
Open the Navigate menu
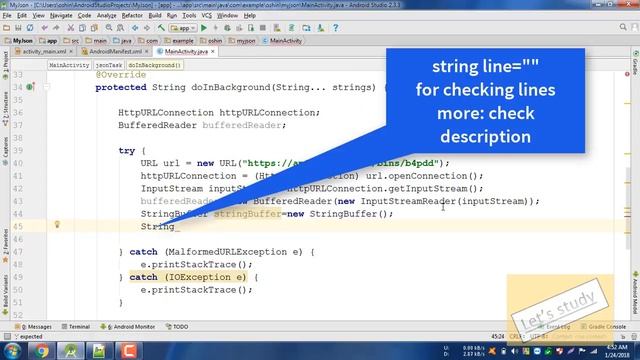pos(61,16)
